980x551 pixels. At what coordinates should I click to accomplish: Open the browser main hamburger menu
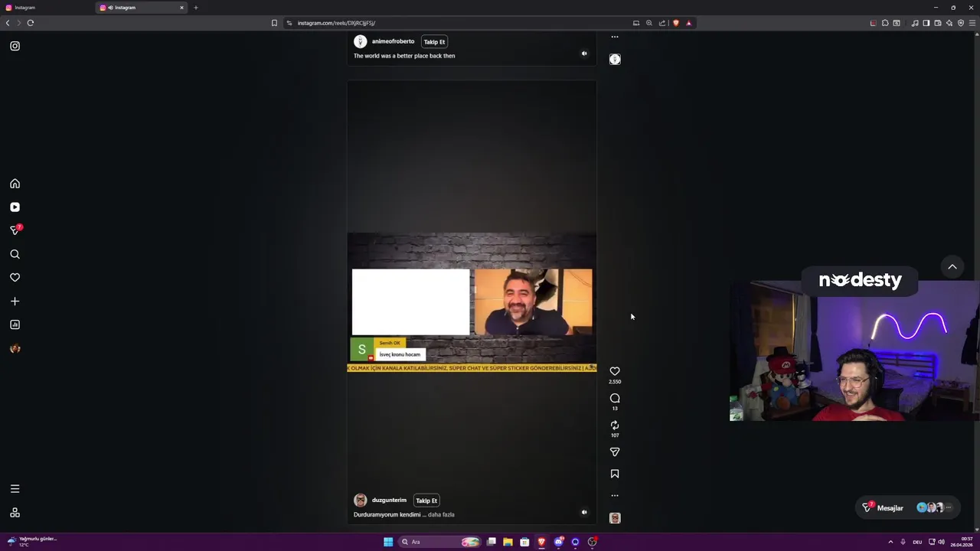(972, 23)
